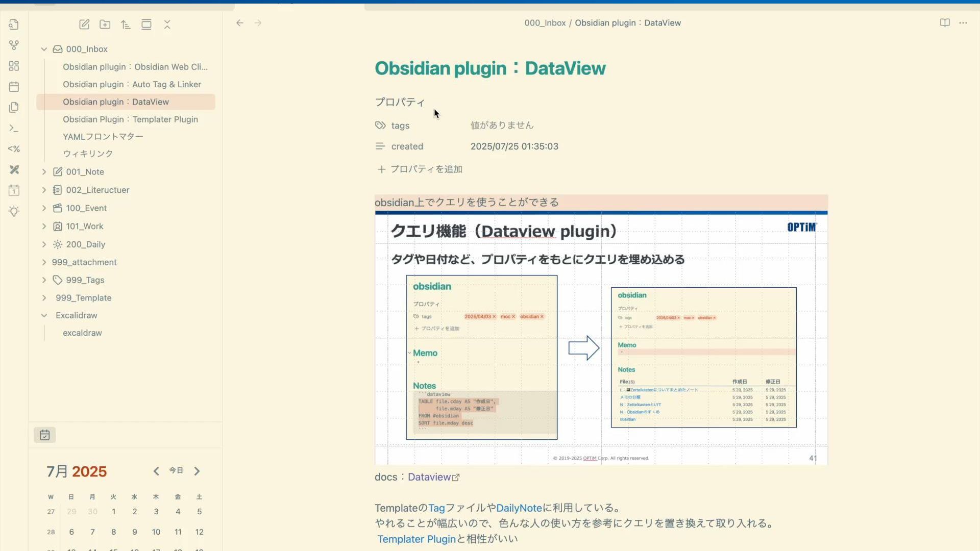Open command palette ribbon icon
Screen dimensions: 980x551
[x=14, y=128]
